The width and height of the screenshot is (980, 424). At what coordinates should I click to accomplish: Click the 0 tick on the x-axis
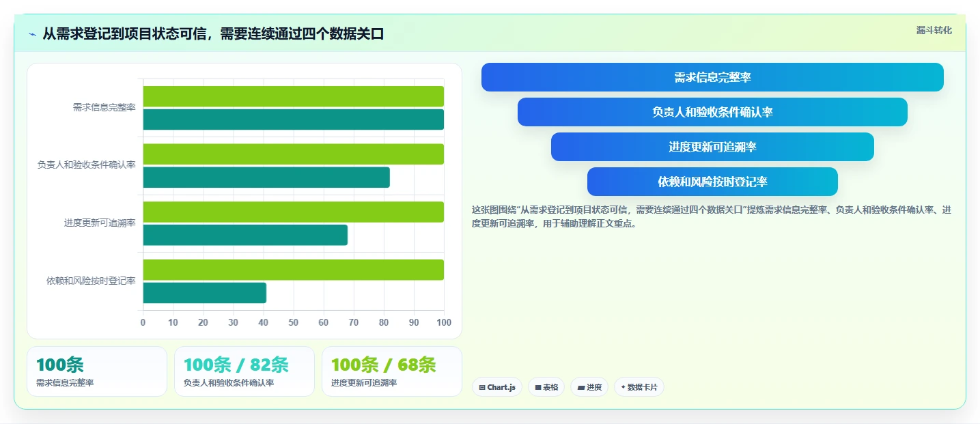click(x=143, y=322)
